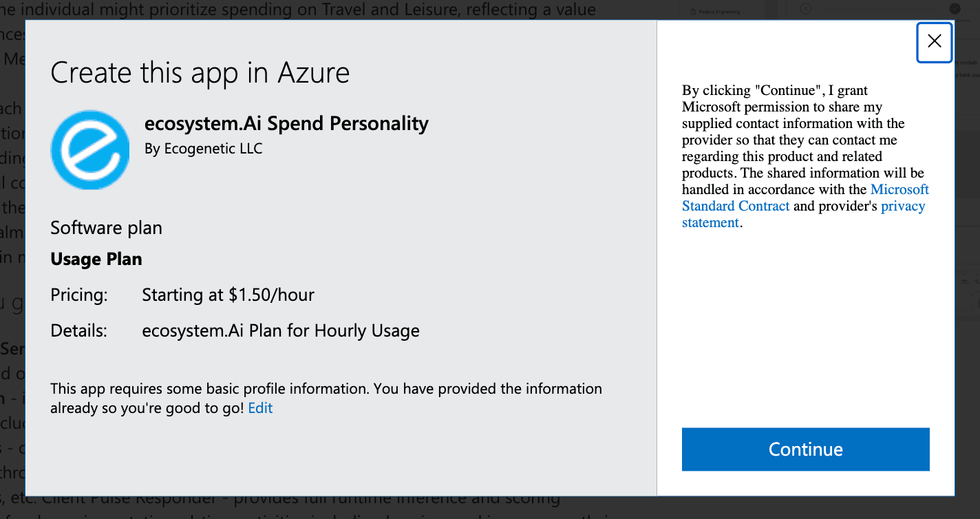Click the ecosystem.Ai blue logo icon
980x519 pixels.
[x=90, y=150]
